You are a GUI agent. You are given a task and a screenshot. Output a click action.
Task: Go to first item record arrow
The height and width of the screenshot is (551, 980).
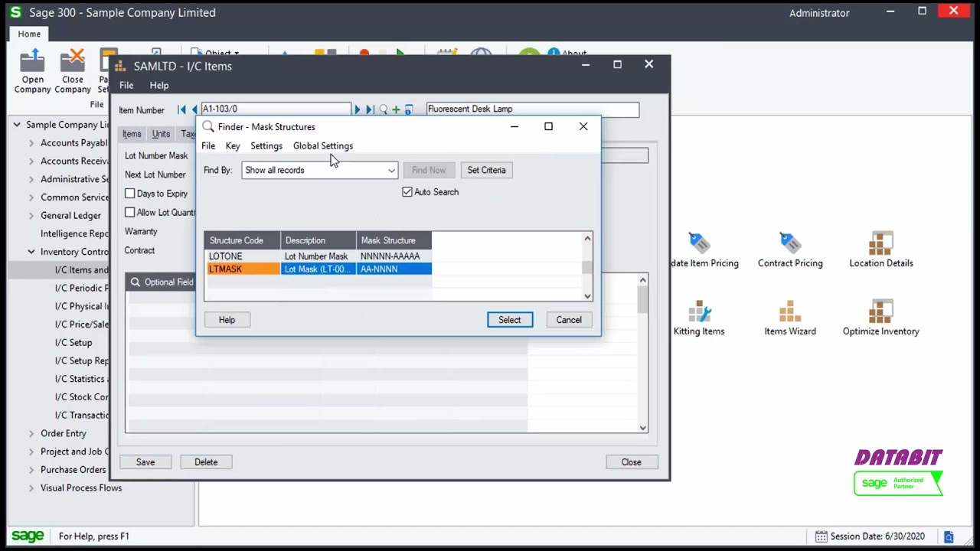coord(181,109)
